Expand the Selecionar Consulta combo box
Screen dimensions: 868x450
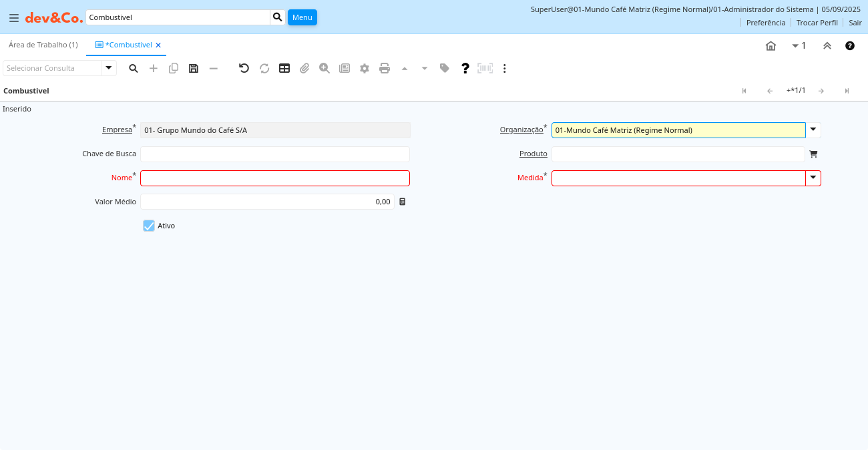[109, 68]
